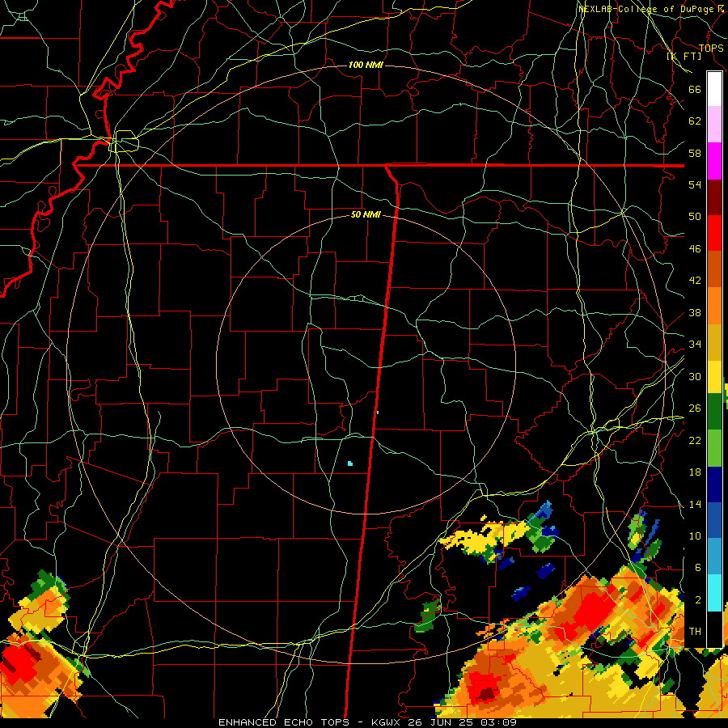Click the "K FT" units label

pyautogui.click(x=684, y=57)
